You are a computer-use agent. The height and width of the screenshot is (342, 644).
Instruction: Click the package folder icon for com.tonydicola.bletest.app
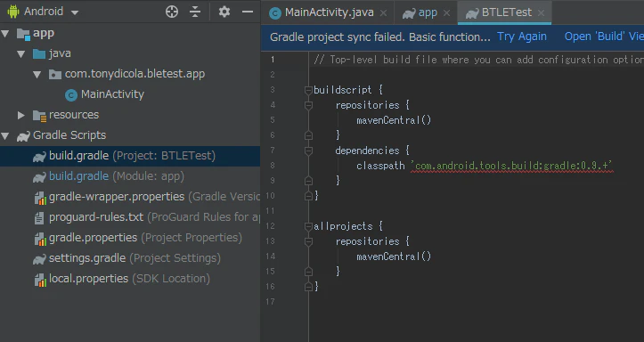point(55,74)
